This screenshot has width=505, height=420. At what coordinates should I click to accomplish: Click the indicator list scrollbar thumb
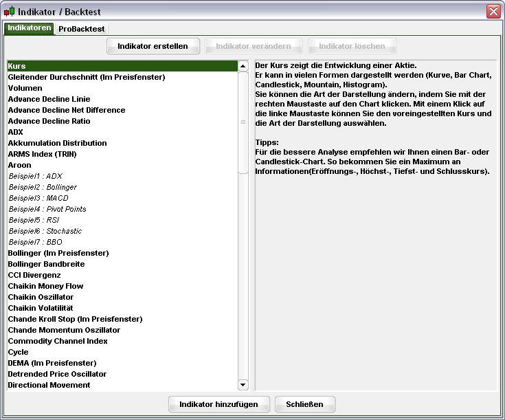(243, 122)
